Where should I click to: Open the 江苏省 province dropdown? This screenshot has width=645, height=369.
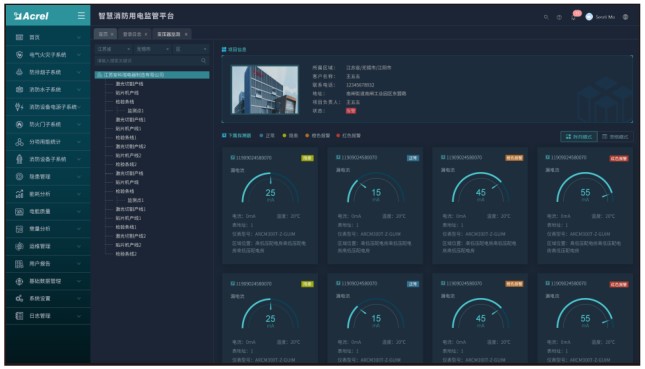tap(114, 49)
